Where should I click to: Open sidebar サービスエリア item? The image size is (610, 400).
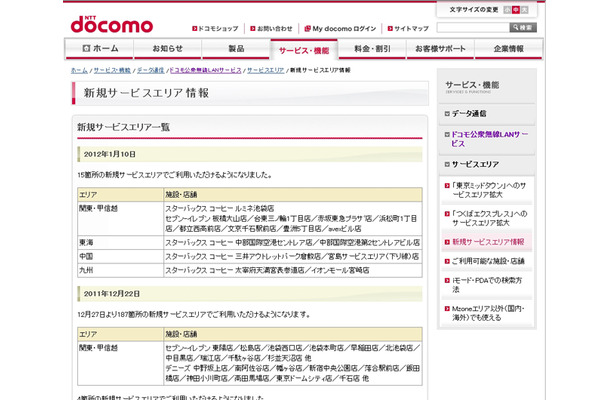point(475,164)
